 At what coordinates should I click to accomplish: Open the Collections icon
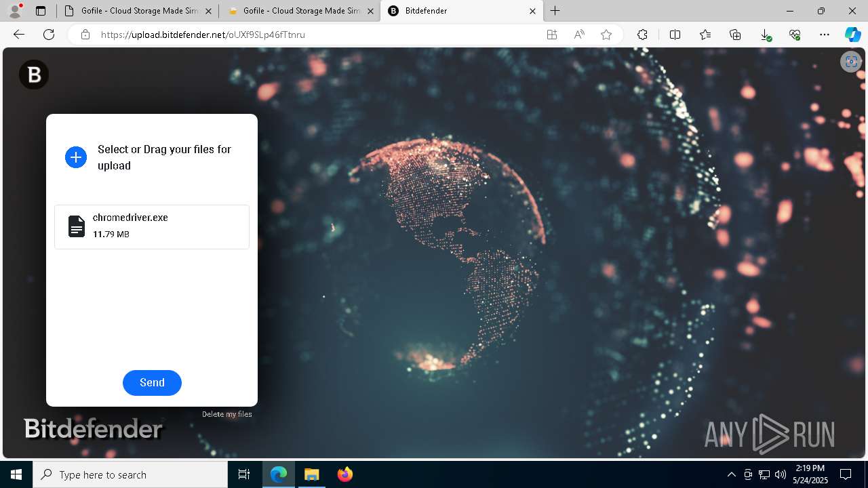click(735, 35)
